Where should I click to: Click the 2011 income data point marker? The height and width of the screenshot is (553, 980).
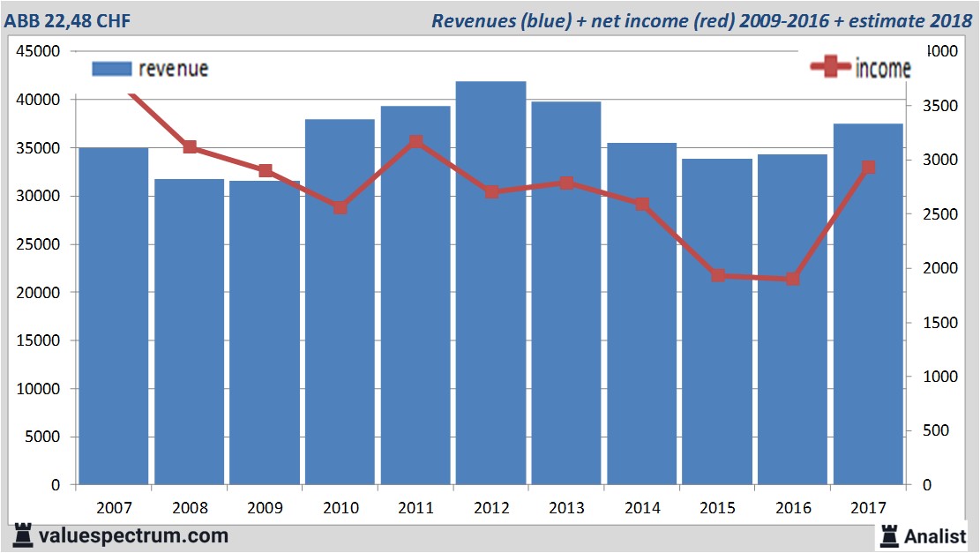click(x=416, y=142)
